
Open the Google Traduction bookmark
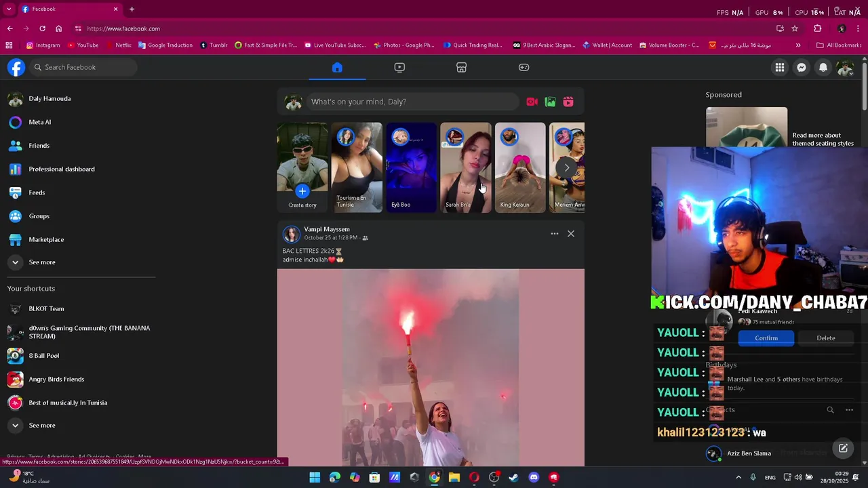pos(165,45)
